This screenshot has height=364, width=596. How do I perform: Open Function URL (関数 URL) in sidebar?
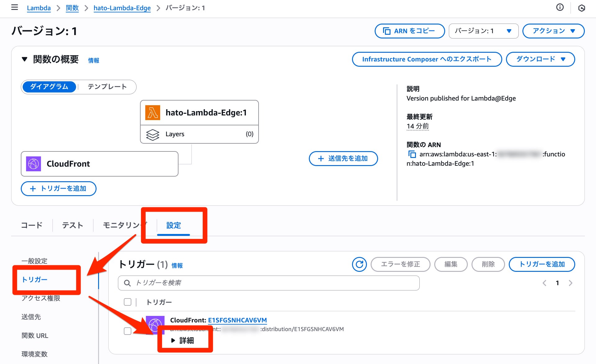tap(35, 335)
